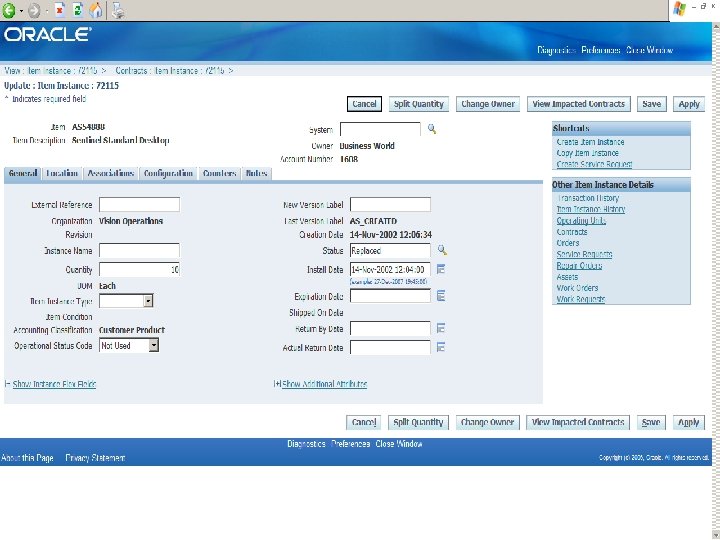Open the Repair Orders link
The image size is (720, 540).
pos(579,265)
